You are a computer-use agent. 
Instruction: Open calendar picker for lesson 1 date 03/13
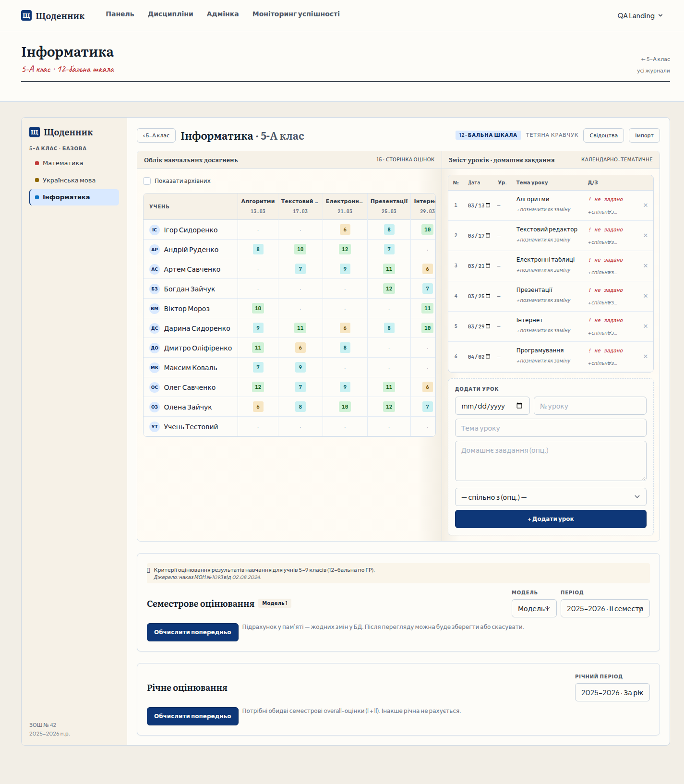(x=488, y=205)
